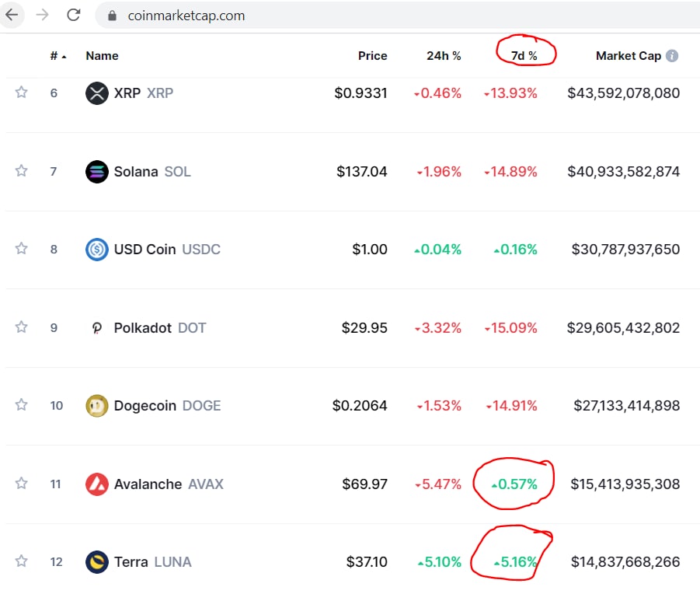
Task: Go back with the browser back arrow
Action: (11, 16)
